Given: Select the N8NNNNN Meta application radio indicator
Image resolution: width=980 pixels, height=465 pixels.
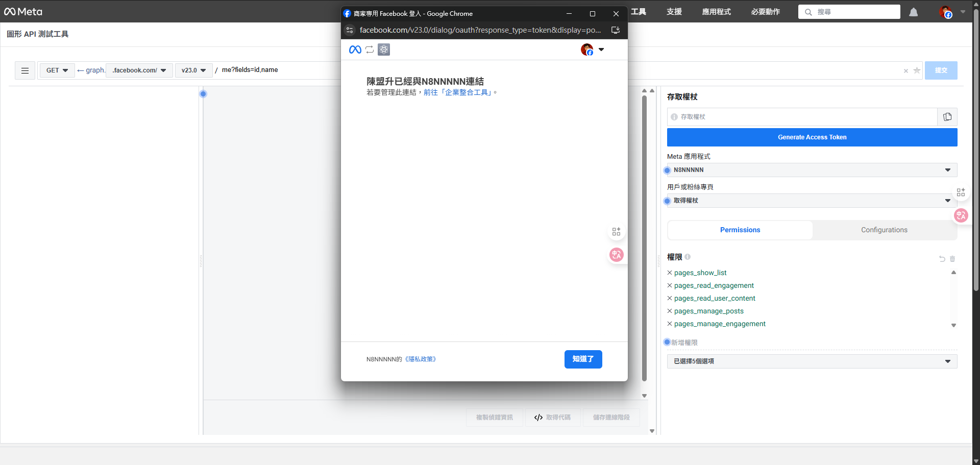Looking at the screenshot, I should tap(668, 170).
